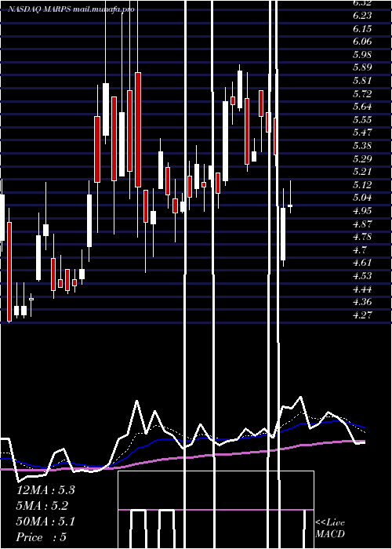Screen dimensions: 392x549
Task: Click the NASDAQ MARPS mail.munafa.pro title text
Action: [x=71, y=9]
